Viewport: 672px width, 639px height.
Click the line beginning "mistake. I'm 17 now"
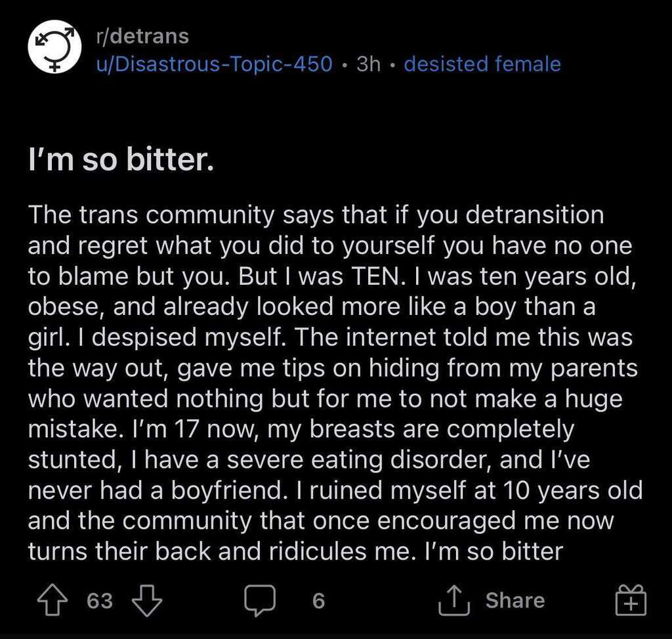tap(301, 430)
